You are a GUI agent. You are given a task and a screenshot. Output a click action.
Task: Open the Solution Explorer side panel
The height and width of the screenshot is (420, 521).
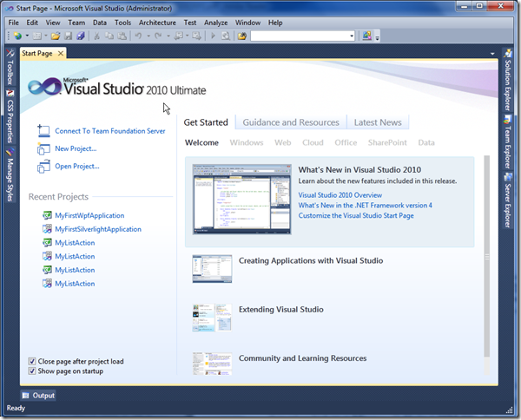pyautogui.click(x=507, y=80)
